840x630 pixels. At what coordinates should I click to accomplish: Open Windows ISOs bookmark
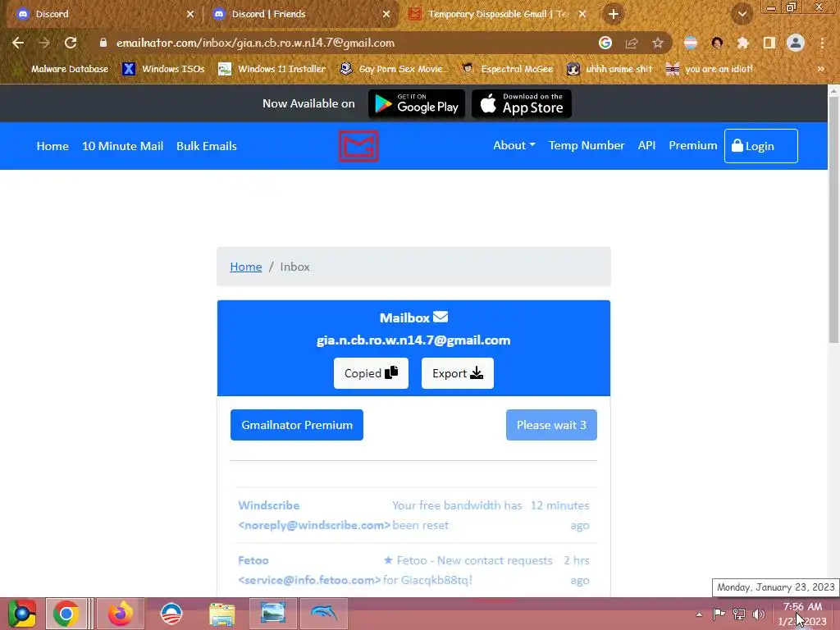(x=164, y=69)
